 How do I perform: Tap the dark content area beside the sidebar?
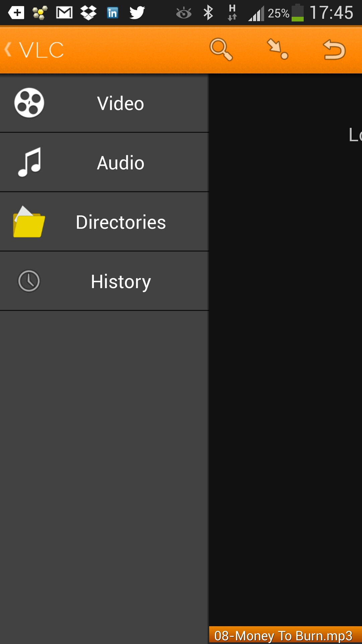click(x=285, y=369)
